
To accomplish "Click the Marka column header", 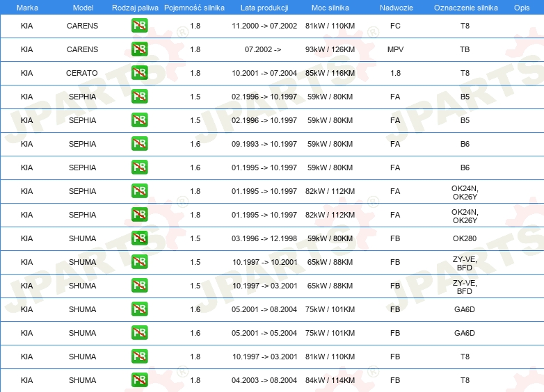I will coord(27,8).
